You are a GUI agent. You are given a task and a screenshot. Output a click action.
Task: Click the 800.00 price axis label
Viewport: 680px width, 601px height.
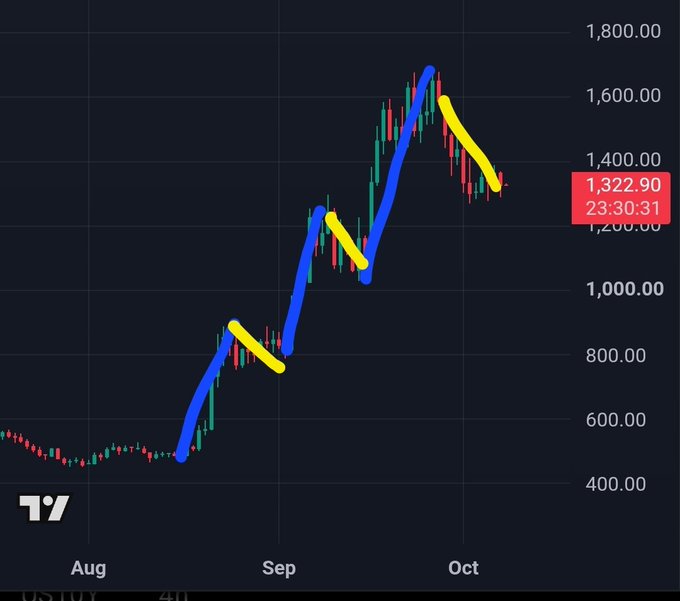(x=615, y=356)
